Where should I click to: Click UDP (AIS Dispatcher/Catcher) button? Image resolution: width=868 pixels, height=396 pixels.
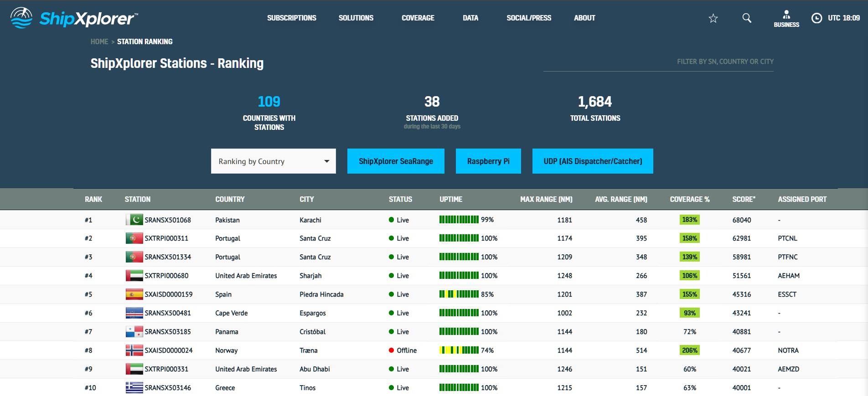593,161
